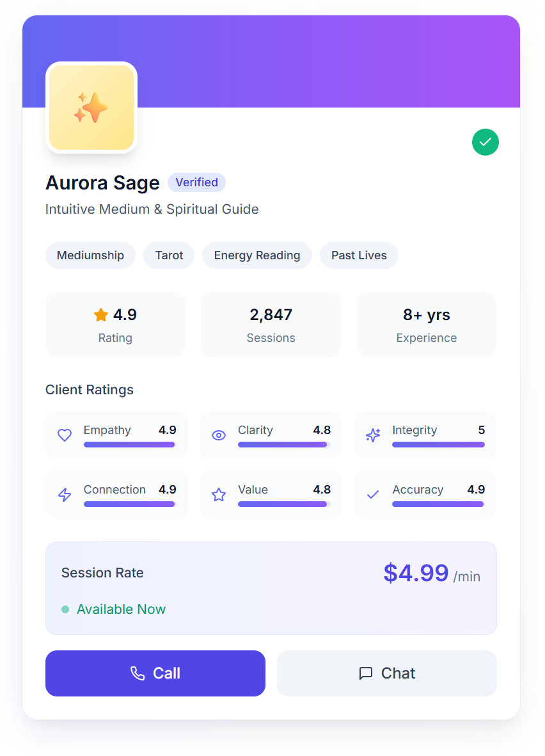Click the green Available Now status
545x756 pixels.
coord(120,609)
